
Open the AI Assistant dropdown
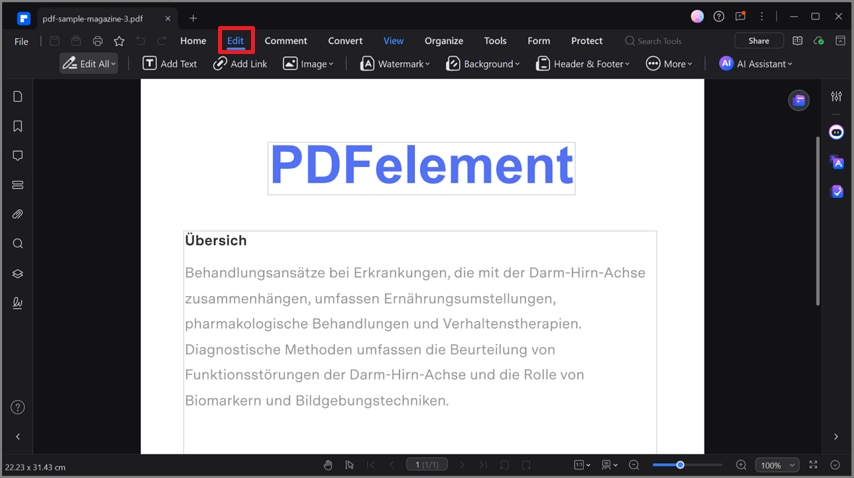tap(755, 64)
